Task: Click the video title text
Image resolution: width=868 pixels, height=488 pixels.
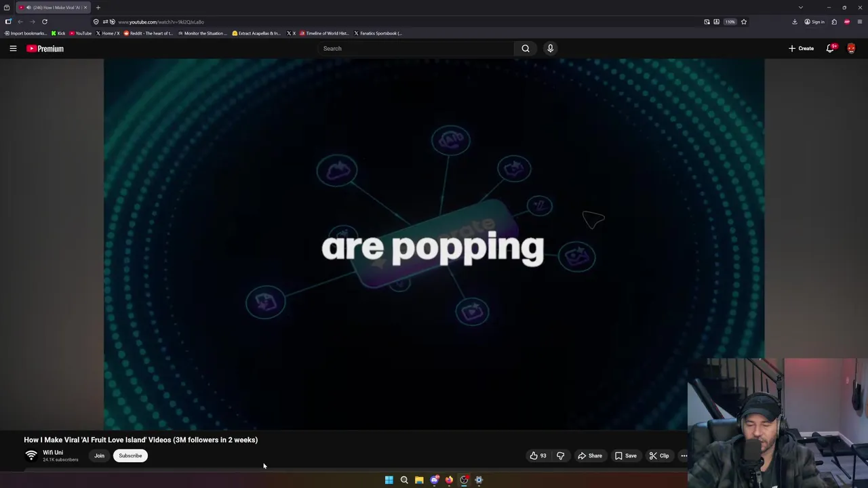Action: [140, 440]
